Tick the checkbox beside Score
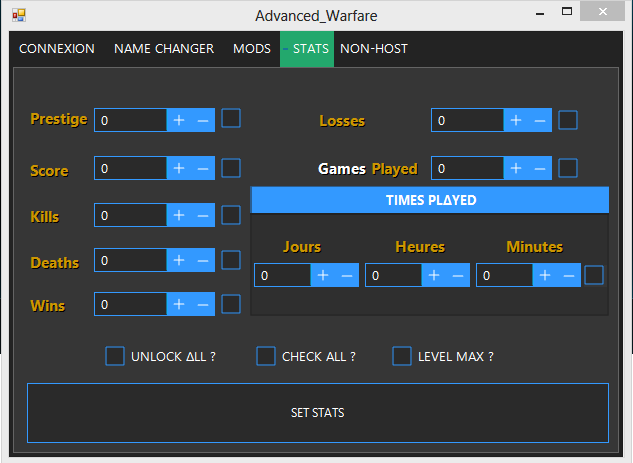633x463 pixels. tap(231, 168)
